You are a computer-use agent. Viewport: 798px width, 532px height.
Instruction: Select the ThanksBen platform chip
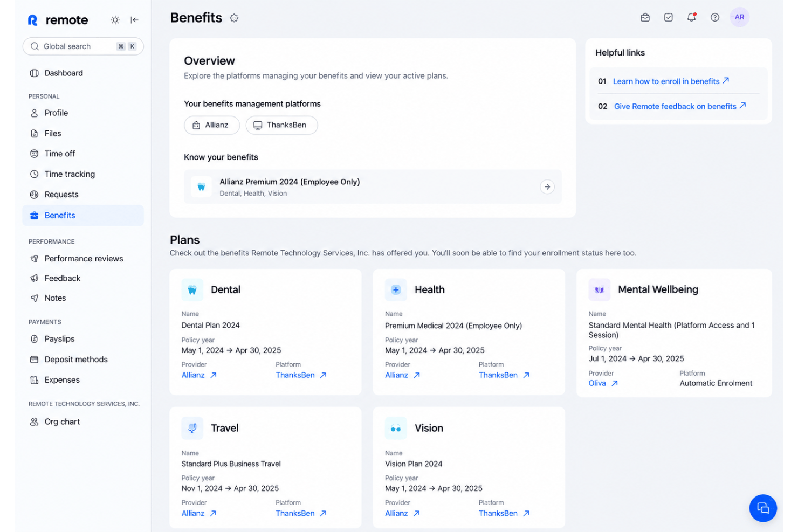coord(281,125)
